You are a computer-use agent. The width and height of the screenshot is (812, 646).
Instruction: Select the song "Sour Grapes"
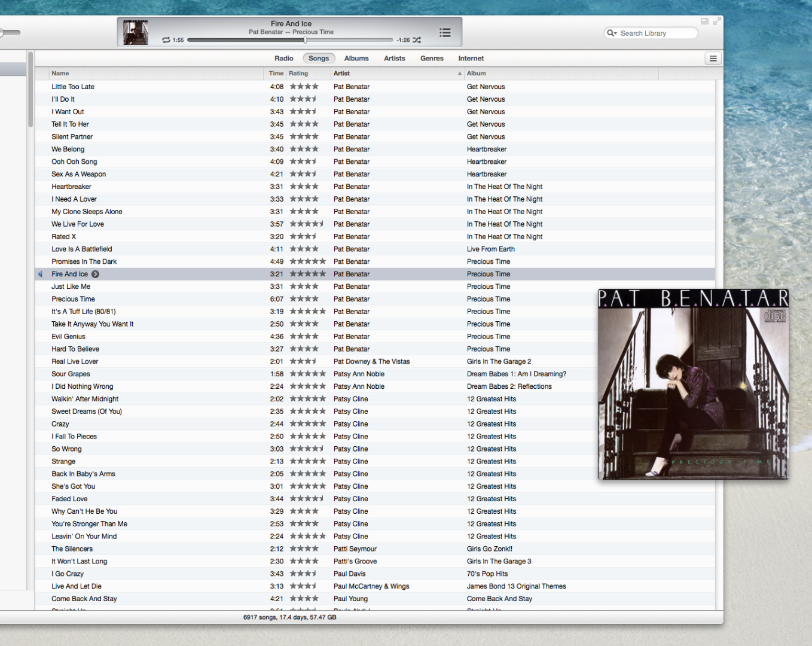(x=71, y=374)
